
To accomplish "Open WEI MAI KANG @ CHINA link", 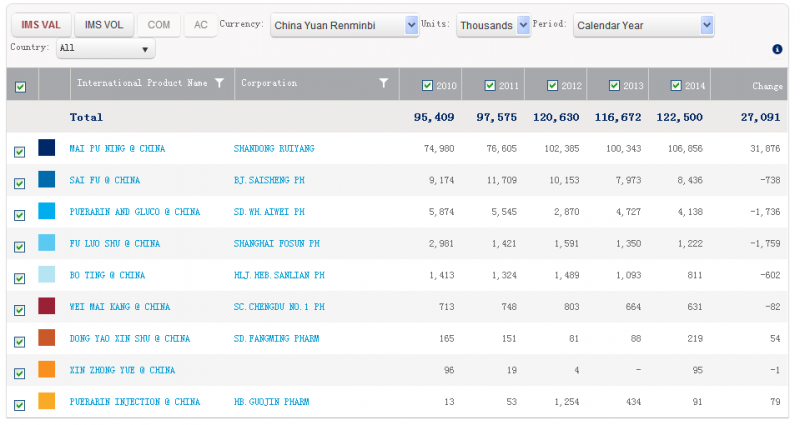I will pyautogui.click(x=120, y=307).
